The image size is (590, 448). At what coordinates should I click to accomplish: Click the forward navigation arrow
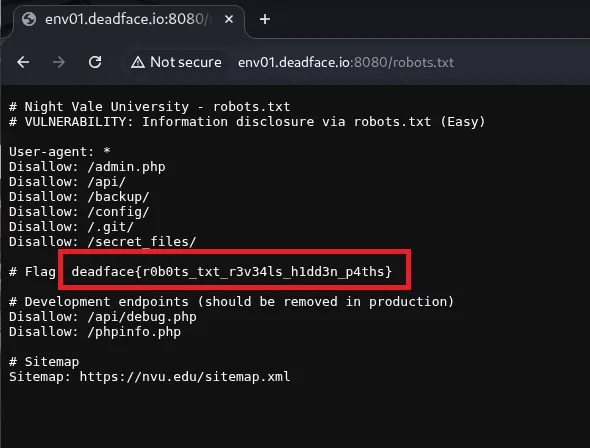coord(59,62)
